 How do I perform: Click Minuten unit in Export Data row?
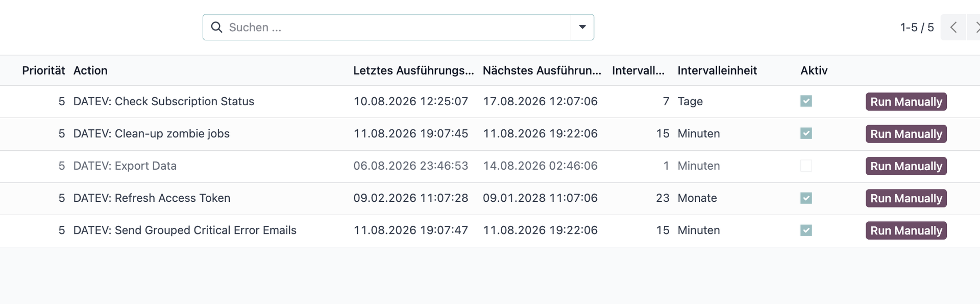point(699,166)
